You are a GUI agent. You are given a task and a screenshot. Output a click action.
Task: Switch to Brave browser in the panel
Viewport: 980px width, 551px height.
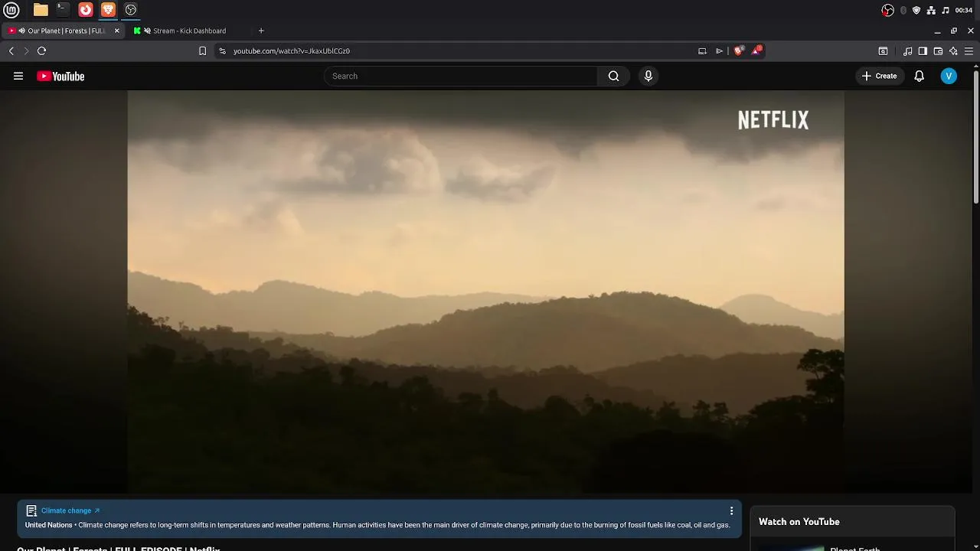108,10
